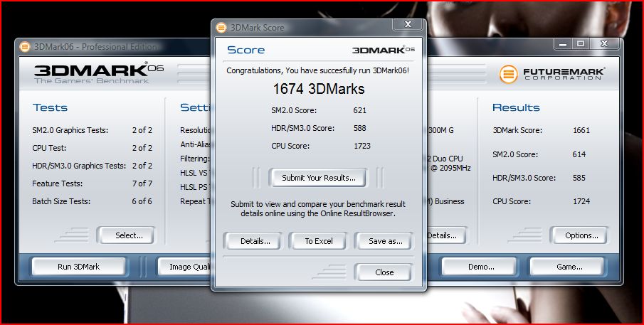Click the Results section heading
The height and width of the screenshot is (325, 644).
[516, 107]
